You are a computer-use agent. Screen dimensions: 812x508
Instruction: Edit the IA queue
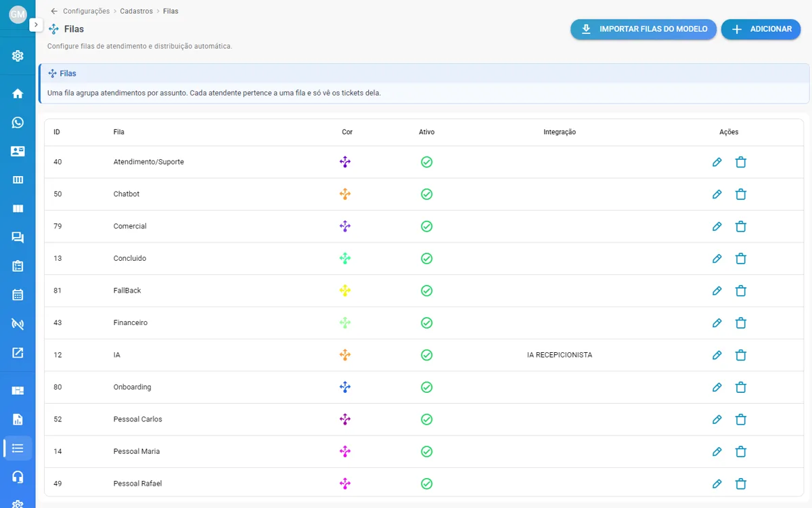(717, 355)
